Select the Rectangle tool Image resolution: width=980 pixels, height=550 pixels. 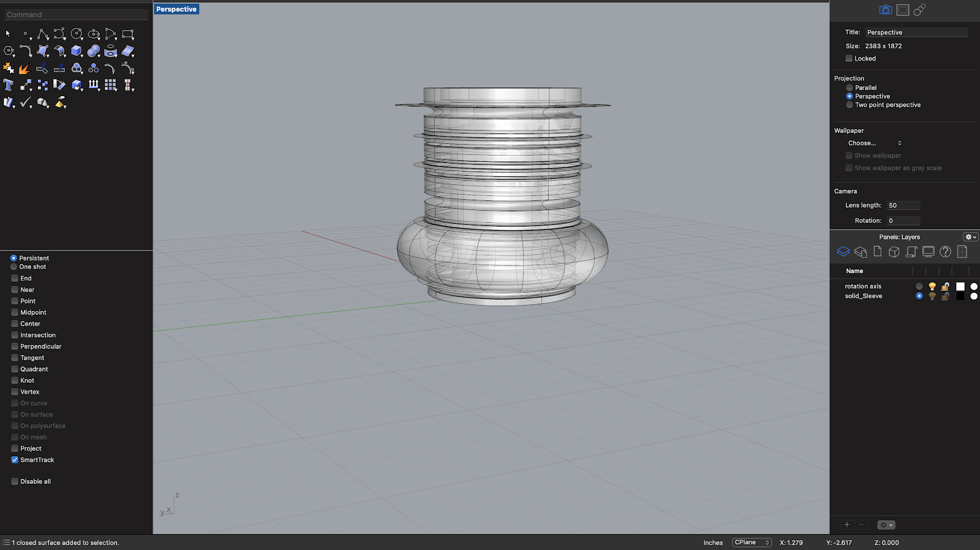(x=127, y=34)
